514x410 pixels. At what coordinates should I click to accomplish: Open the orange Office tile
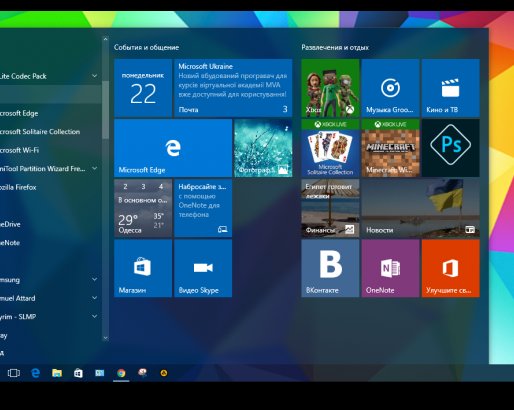pos(451,268)
